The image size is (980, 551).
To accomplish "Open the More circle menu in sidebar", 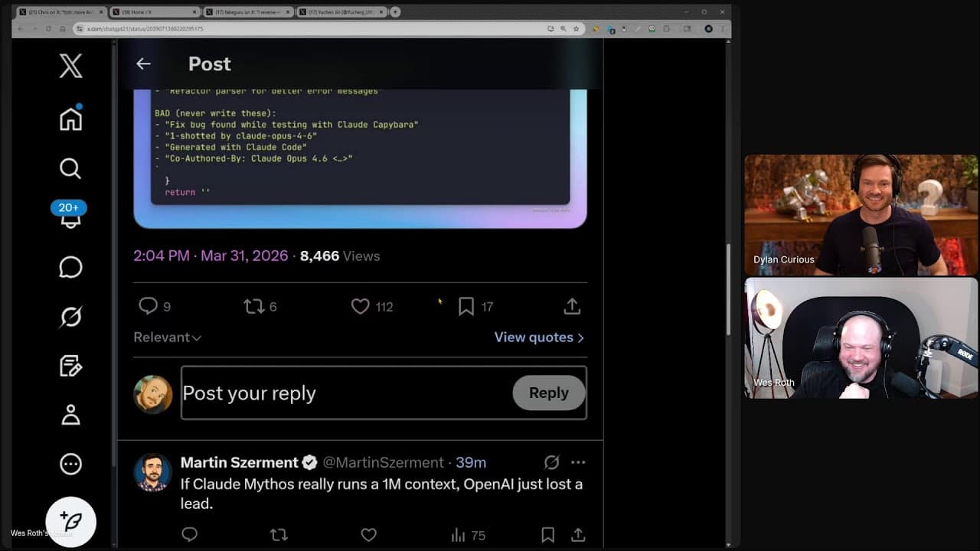I will pyautogui.click(x=70, y=464).
